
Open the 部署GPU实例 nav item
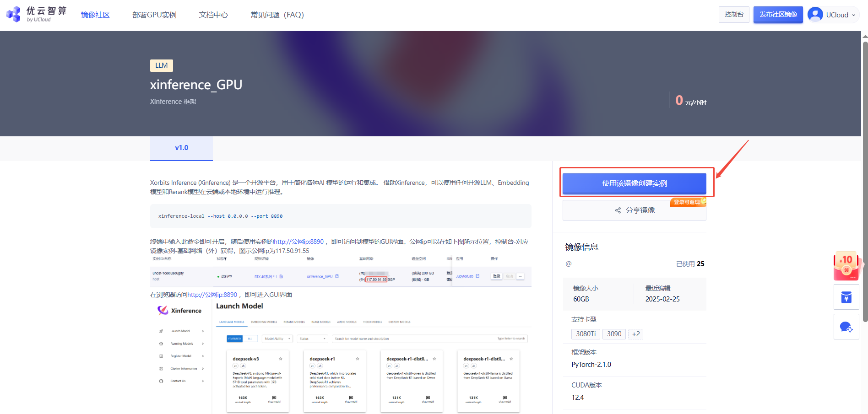click(x=154, y=15)
